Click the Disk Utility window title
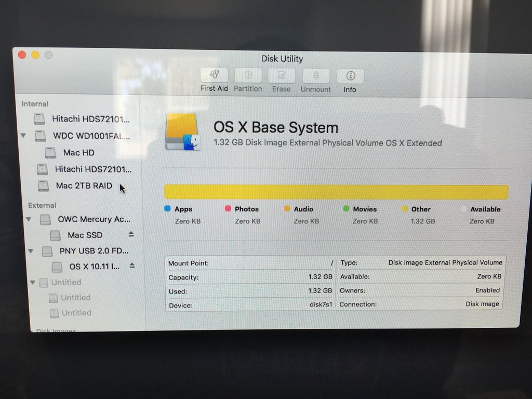 click(x=282, y=59)
